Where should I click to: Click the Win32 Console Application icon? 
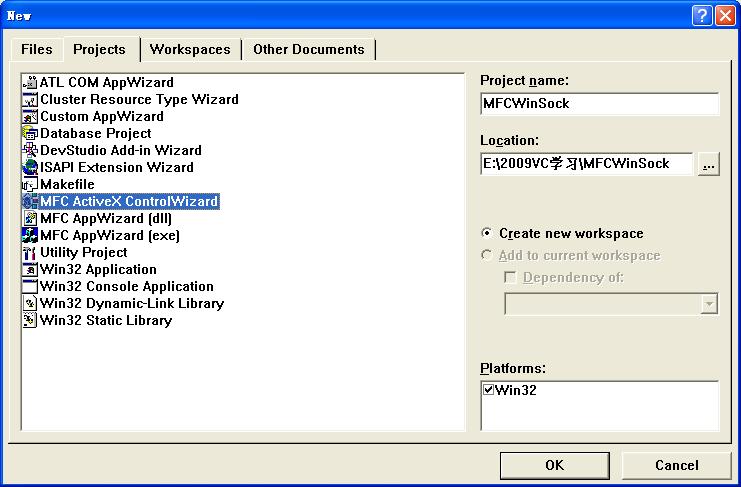point(30,286)
